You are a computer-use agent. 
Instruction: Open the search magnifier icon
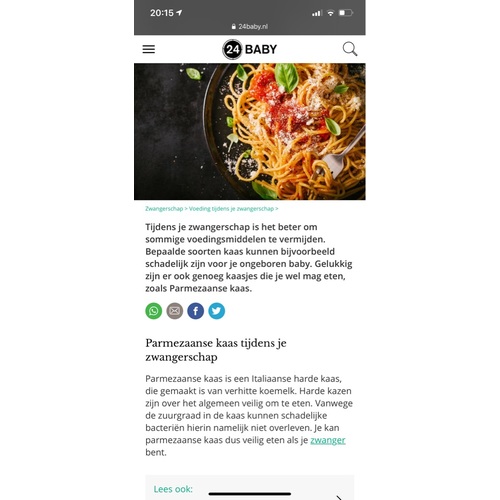click(350, 49)
